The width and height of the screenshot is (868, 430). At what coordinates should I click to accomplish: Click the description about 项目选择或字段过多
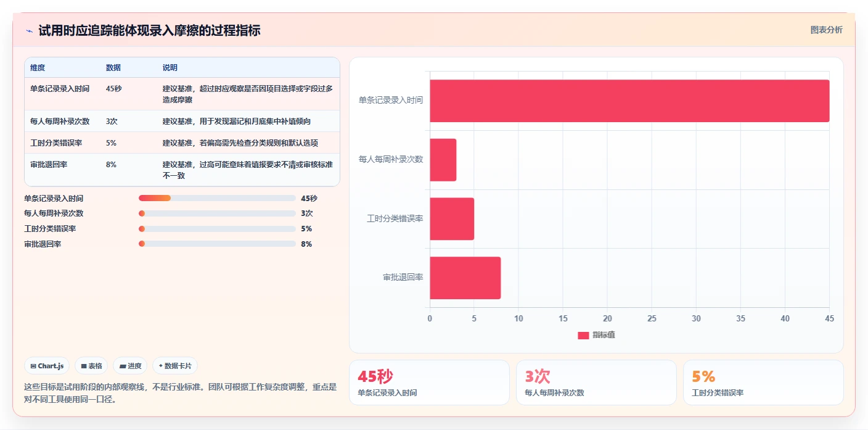(248, 94)
